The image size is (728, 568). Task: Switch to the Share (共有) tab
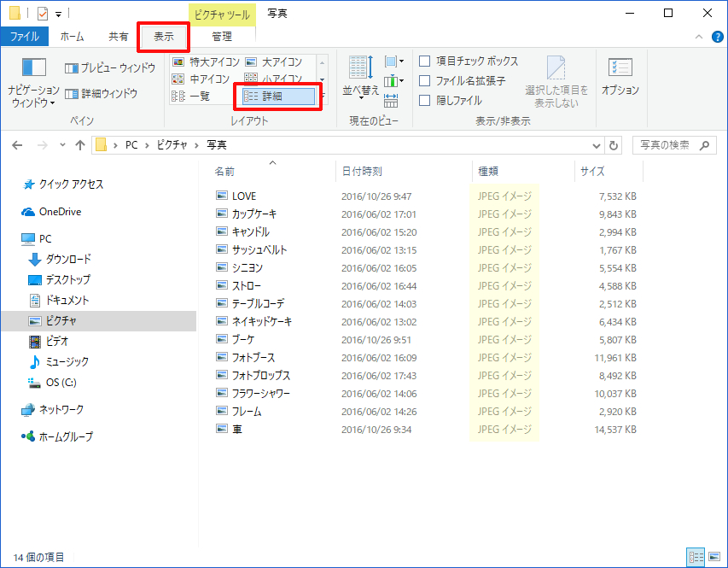tap(118, 37)
